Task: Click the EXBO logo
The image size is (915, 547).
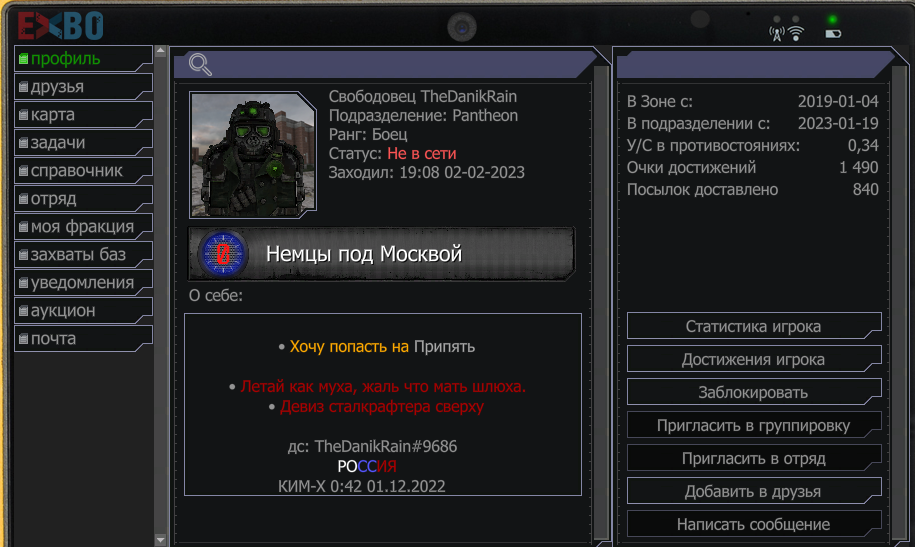Action: coord(60,26)
